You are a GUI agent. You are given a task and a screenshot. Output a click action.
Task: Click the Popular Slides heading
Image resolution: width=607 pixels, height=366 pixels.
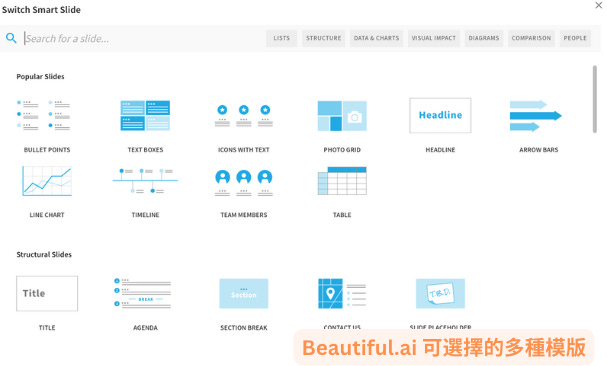40,76
